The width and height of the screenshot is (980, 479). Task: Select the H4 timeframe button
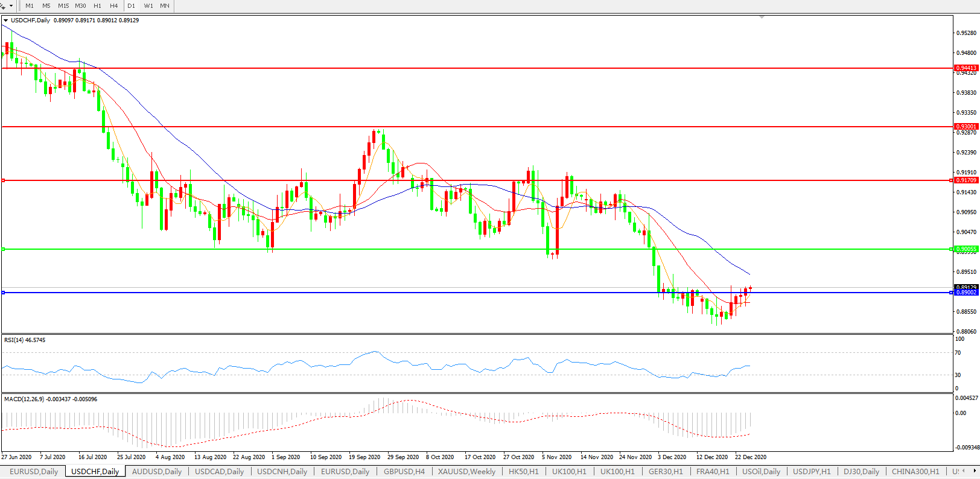(114, 6)
